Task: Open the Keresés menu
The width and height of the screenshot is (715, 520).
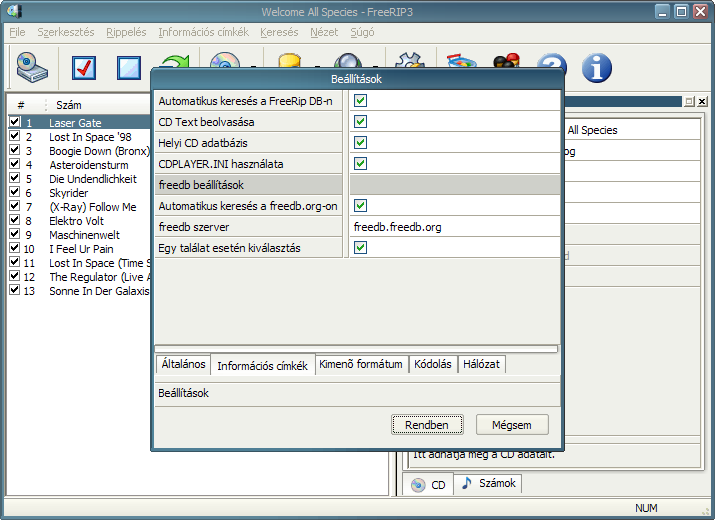Action: tap(279, 32)
